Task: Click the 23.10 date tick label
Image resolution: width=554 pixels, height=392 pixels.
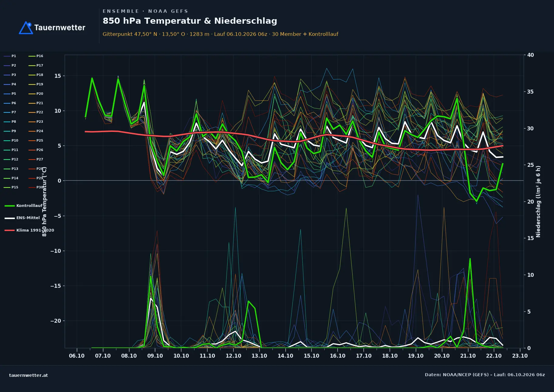Action: pos(520,356)
